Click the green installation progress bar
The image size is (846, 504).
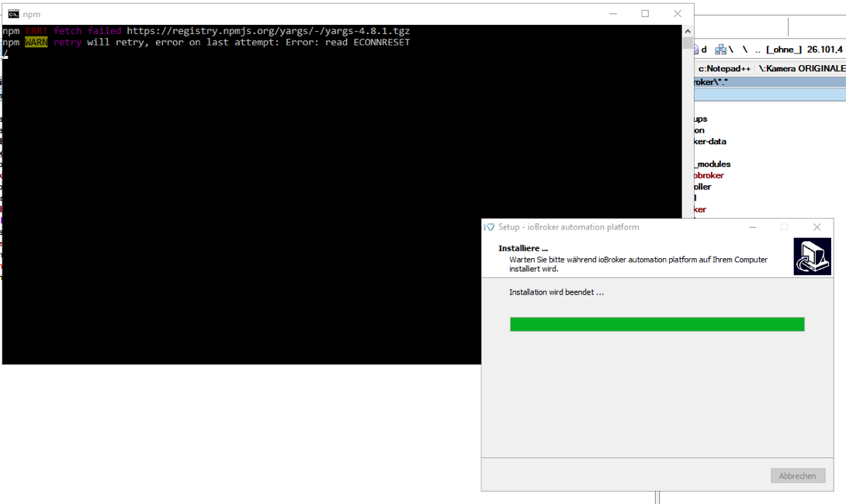click(x=657, y=324)
